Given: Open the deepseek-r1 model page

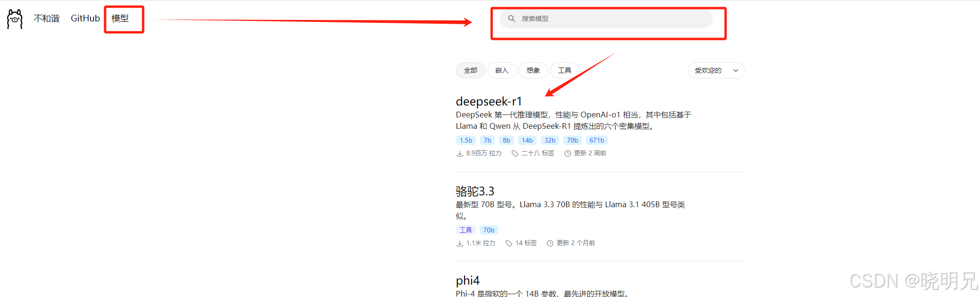Looking at the screenshot, I should (x=489, y=101).
